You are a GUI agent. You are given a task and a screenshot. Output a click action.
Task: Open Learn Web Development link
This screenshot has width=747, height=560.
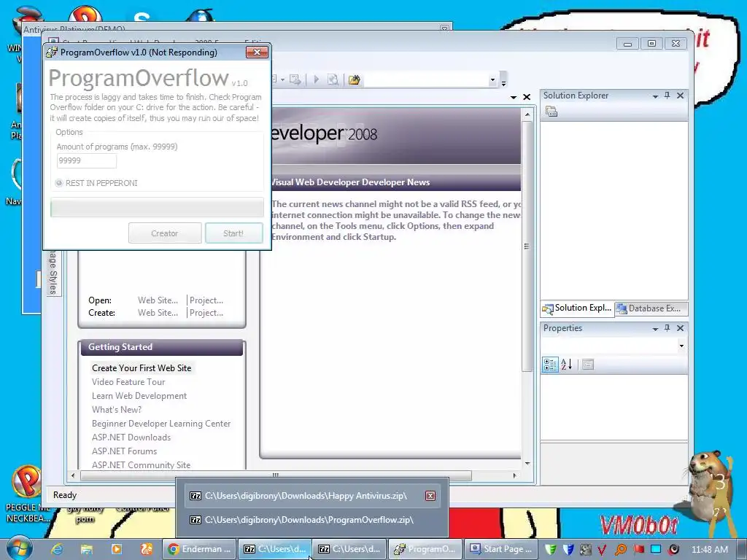139,395
